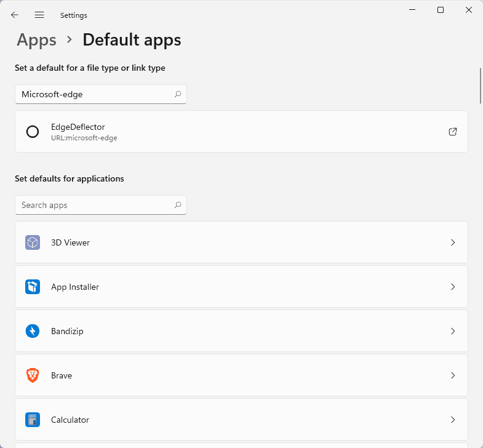This screenshot has height=448, width=483.
Task: Open the Calculator defaults row
Action: 240,420
